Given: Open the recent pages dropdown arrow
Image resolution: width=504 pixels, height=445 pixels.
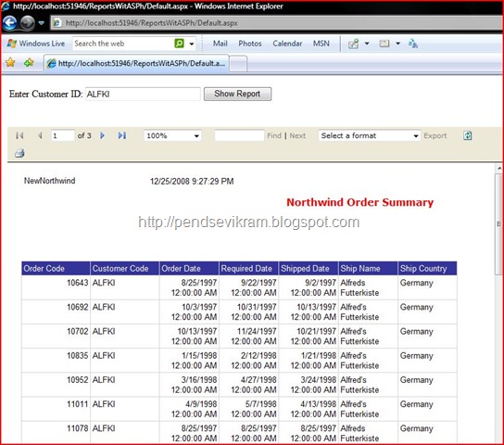Looking at the screenshot, I should (41, 23).
